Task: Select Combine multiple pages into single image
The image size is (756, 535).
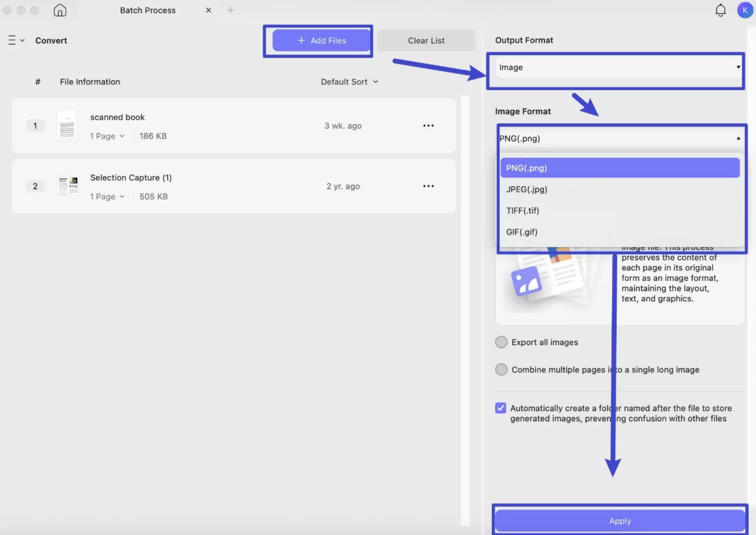Action: pos(501,369)
